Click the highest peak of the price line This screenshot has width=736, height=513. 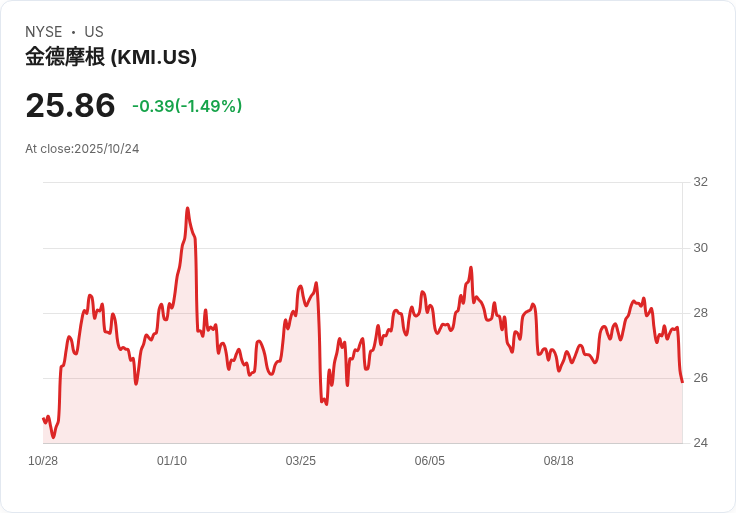[188, 208]
